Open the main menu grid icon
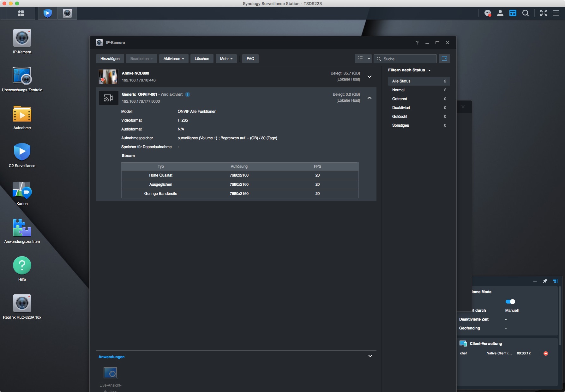The width and height of the screenshot is (565, 392). (x=21, y=13)
